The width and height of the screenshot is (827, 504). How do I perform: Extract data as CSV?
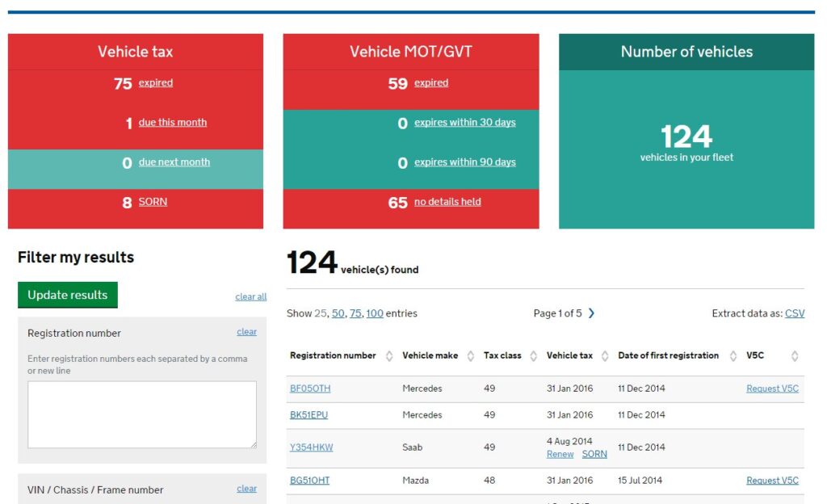click(795, 313)
